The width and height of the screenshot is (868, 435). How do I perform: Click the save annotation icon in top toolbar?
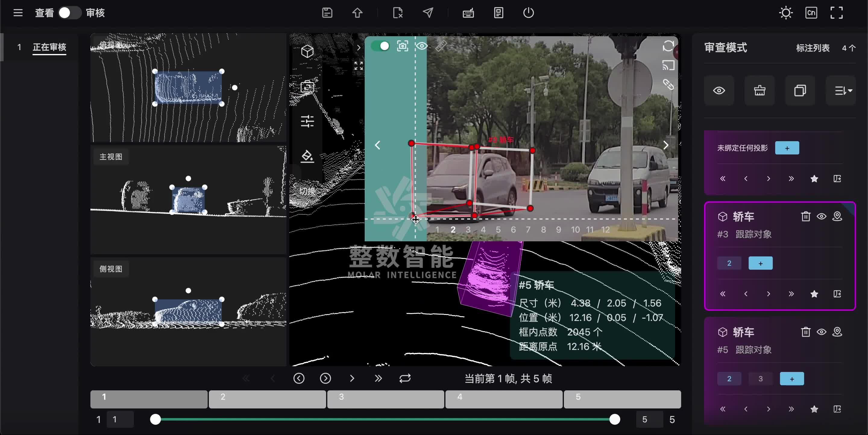(326, 13)
